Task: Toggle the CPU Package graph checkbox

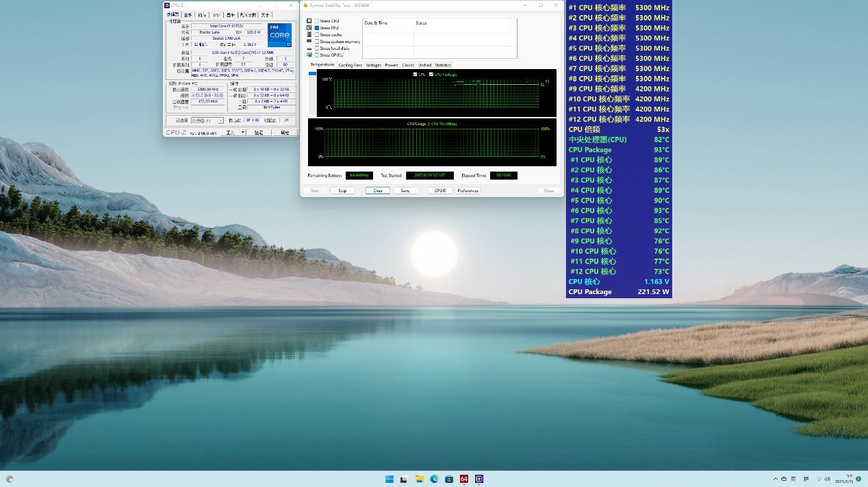Action: point(431,74)
